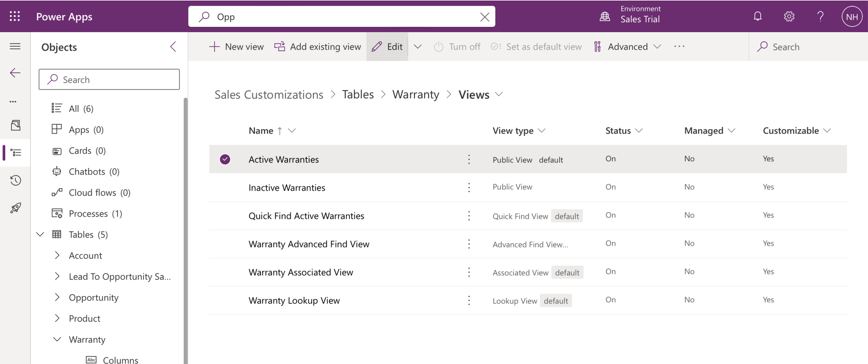
Task: Click the back arrow in left rail
Action: coord(15,73)
